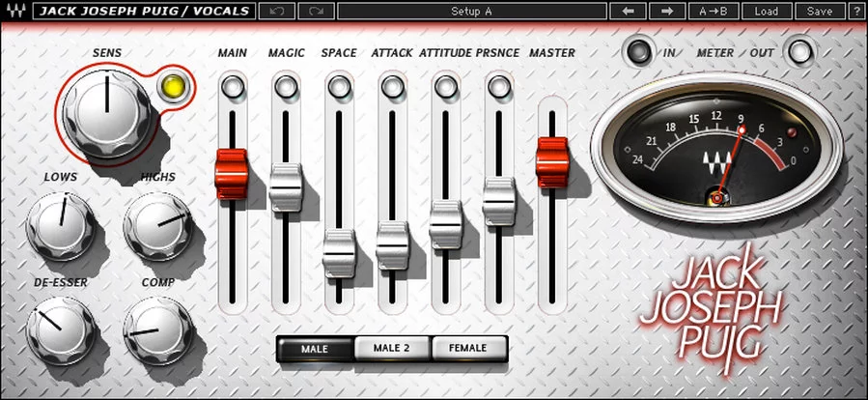Viewport: 868px width, 400px height.
Task: Switch meter to OUT mode
Action: click(x=798, y=51)
